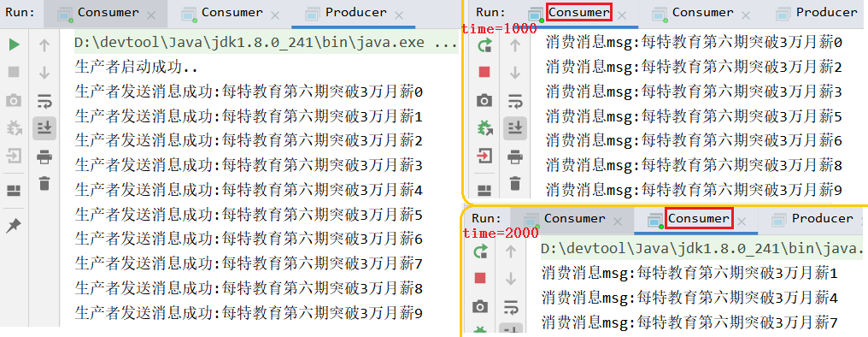868x337 pixels.
Task: Click '消费消息msg' line ending '月薪6'
Action: pyautogui.click(x=695, y=141)
